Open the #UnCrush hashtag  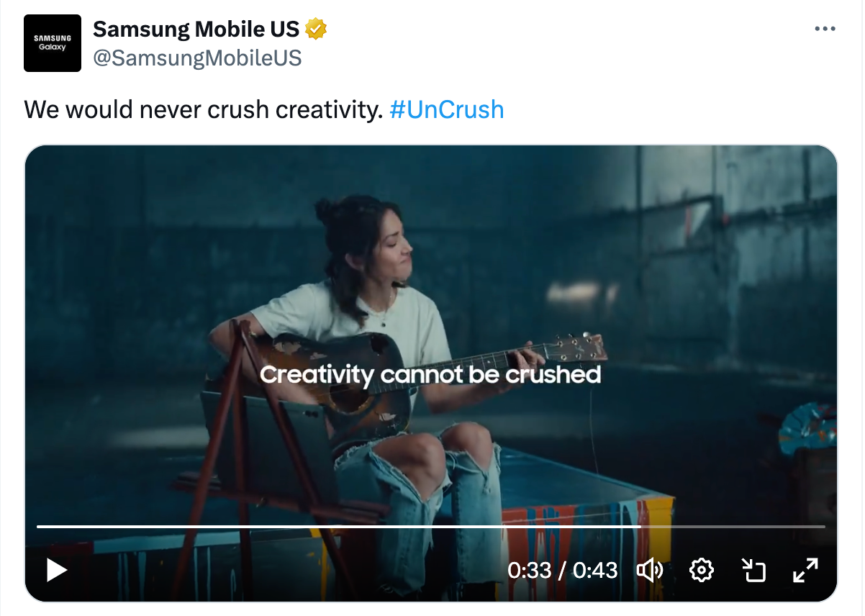(x=446, y=109)
